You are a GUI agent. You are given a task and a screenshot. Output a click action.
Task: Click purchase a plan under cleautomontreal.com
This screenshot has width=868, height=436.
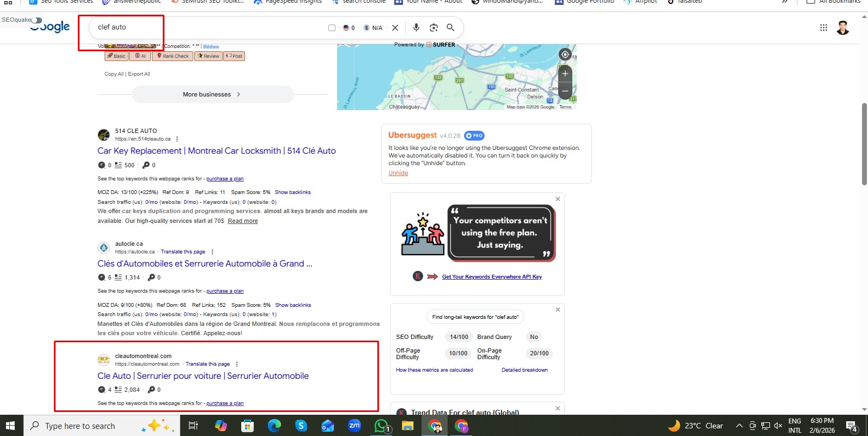[x=225, y=403]
